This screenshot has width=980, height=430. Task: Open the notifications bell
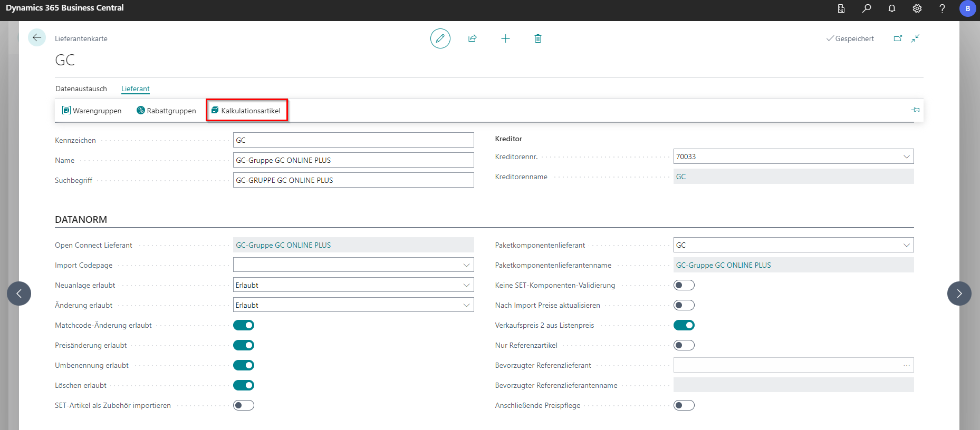(892, 8)
